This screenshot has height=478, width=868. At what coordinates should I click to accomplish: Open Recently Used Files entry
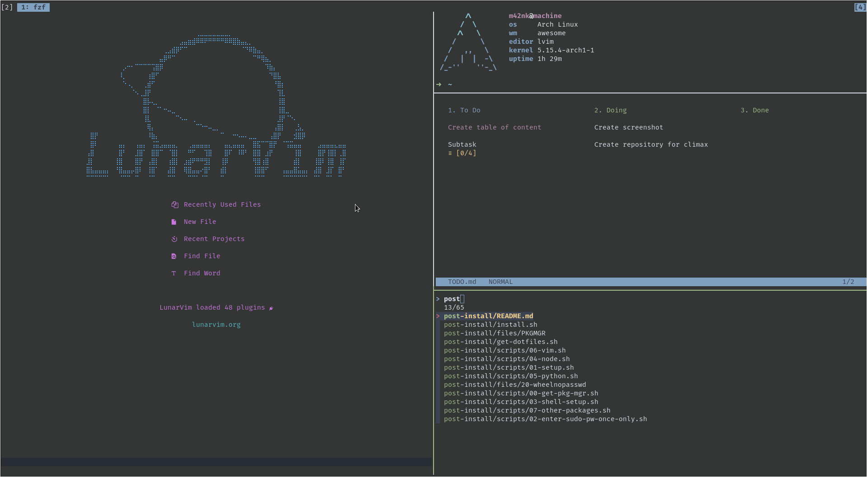[222, 205]
